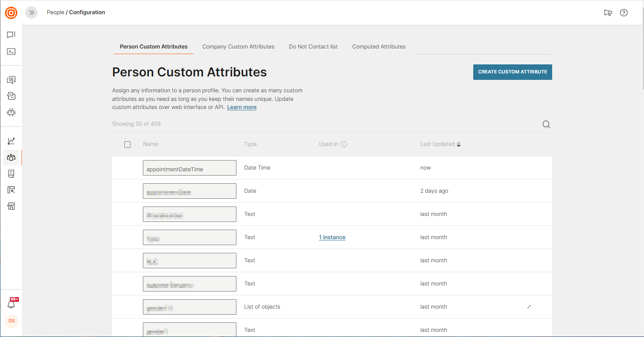Image resolution: width=644 pixels, height=337 pixels.
Task: Click the search magnifier above the table
Action: (546, 124)
